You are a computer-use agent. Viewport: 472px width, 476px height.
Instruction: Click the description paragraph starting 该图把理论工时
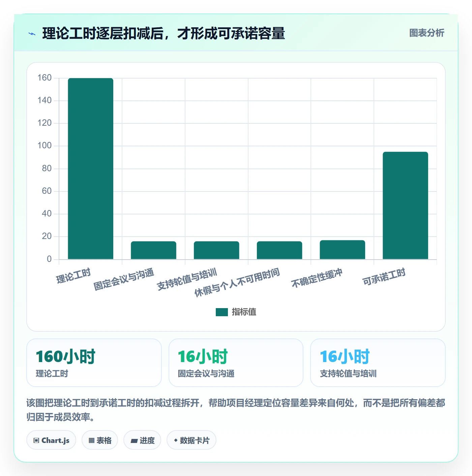coord(236,410)
